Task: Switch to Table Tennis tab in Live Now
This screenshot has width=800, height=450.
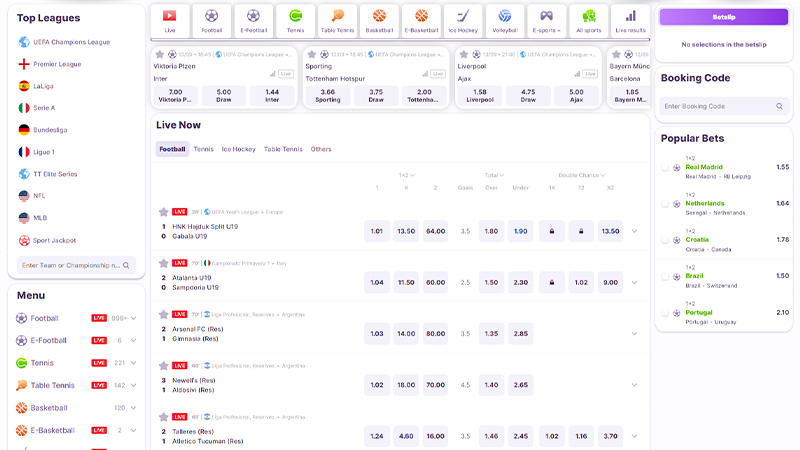Action: (x=283, y=149)
